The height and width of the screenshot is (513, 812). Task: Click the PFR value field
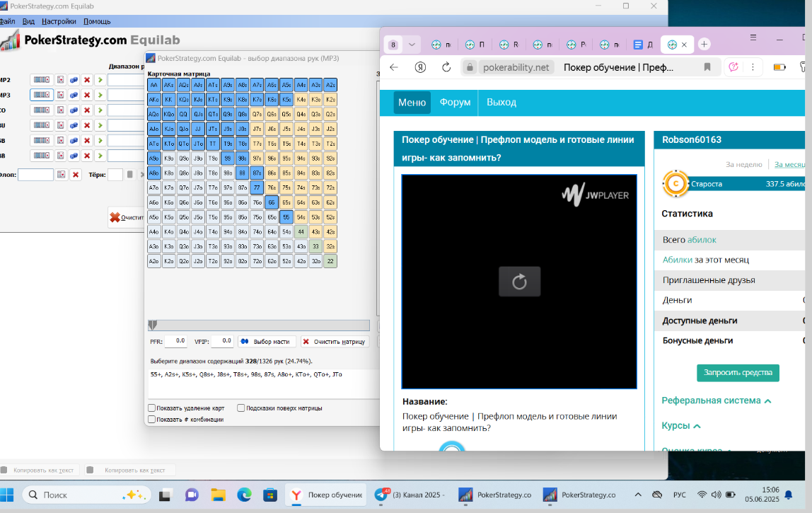175,341
